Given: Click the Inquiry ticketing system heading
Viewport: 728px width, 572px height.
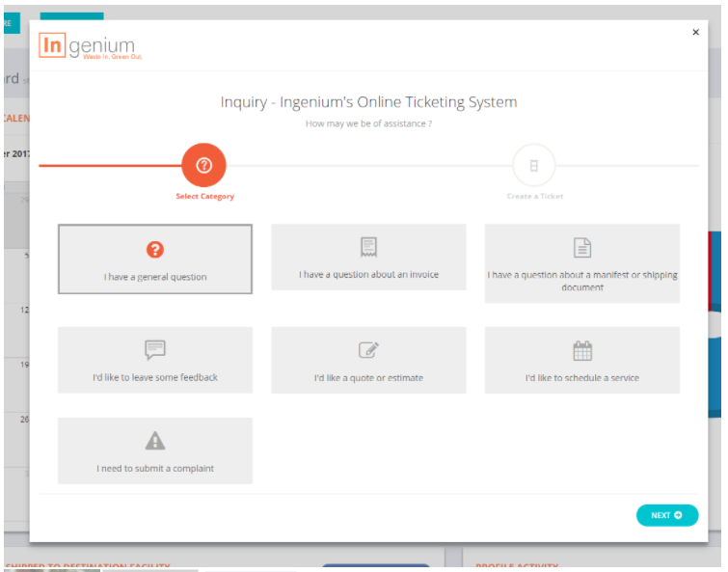Looking at the screenshot, I should (x=368, y=102).
